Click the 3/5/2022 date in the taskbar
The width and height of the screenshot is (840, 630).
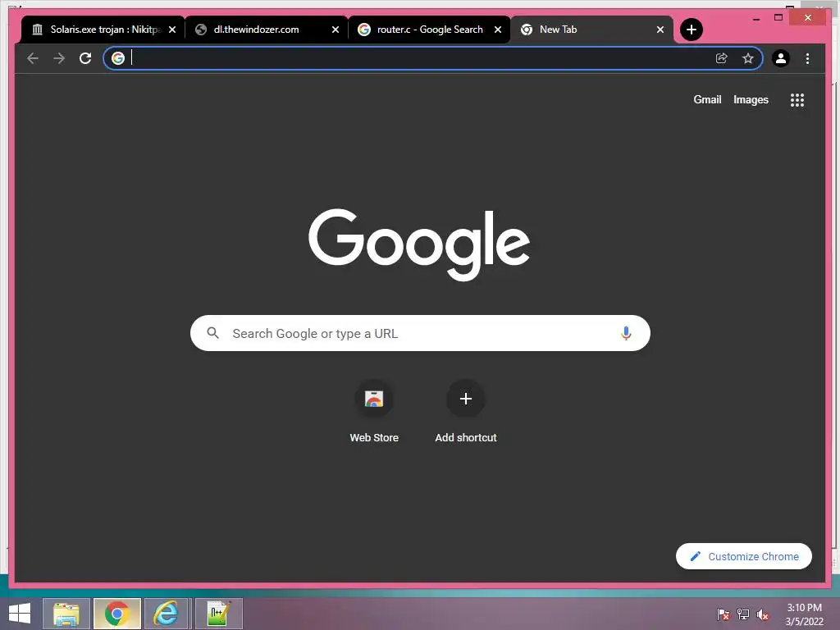804,622
